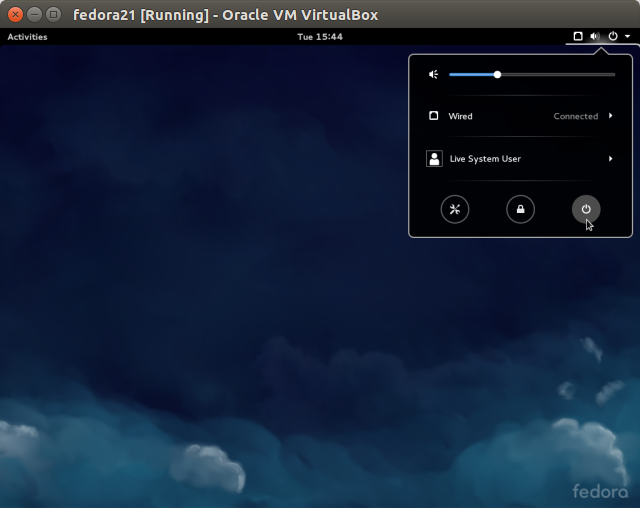
Task: Click the speaker icon beside volume slider
Action: (x=433, y=74)
